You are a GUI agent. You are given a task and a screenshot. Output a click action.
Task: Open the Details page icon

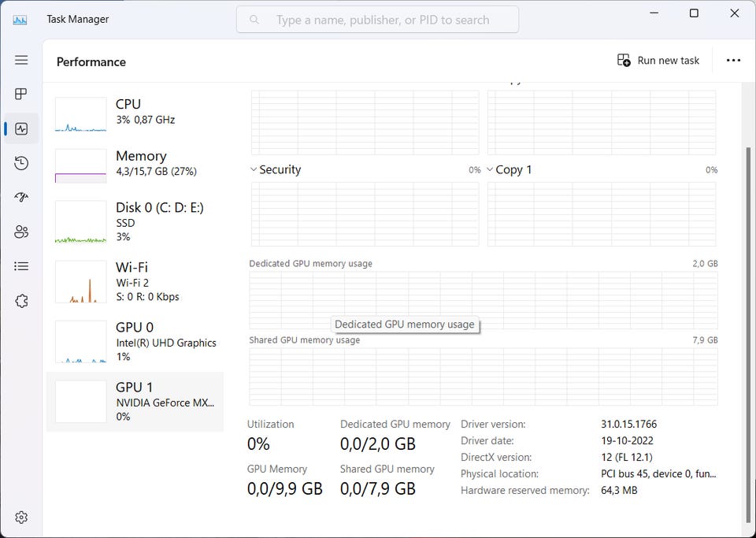pos(21,266)
